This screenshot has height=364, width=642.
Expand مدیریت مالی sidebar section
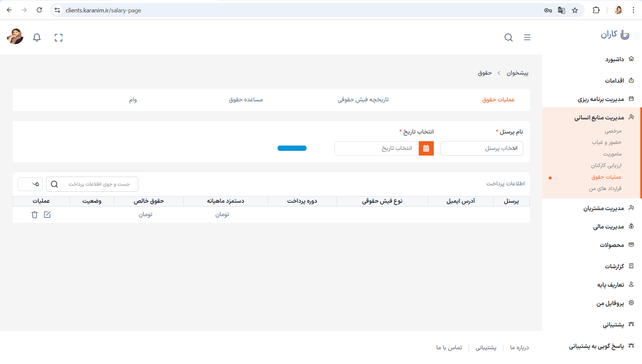pos(608,227)
